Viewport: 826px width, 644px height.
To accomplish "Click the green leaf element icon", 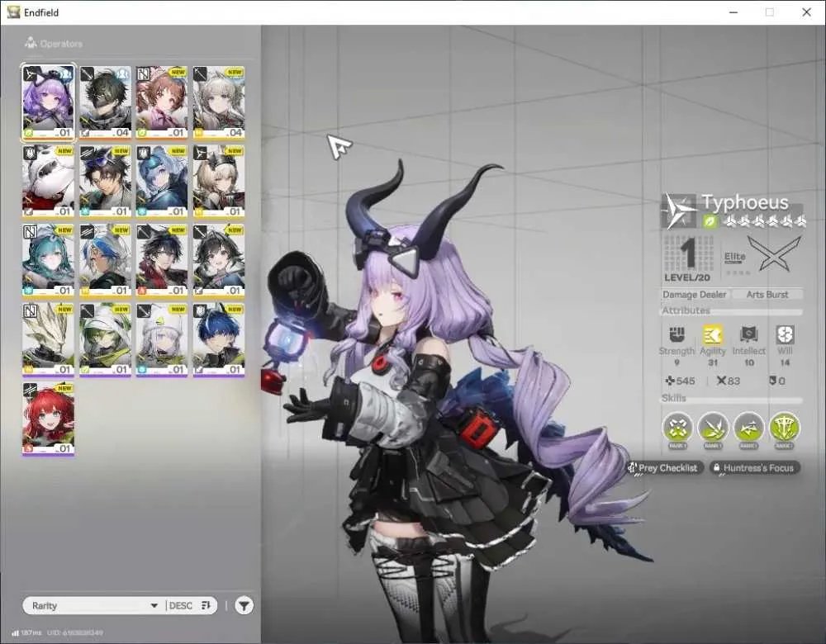I will 710,221.
